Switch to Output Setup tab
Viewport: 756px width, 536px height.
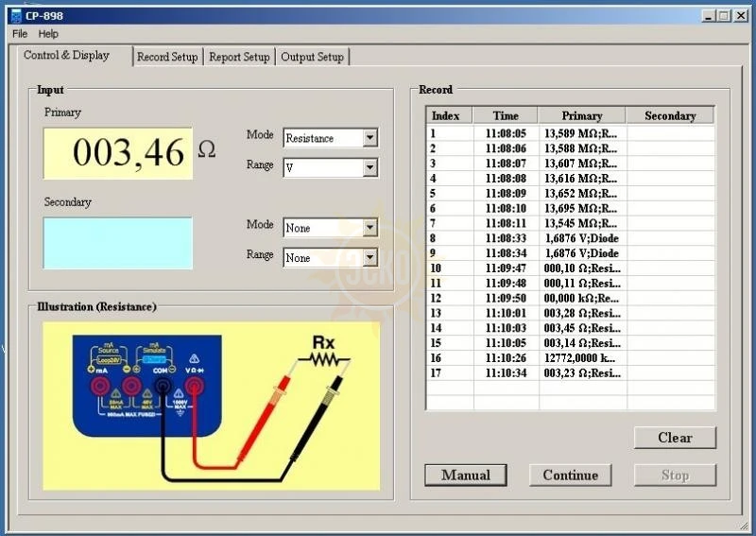312,57
